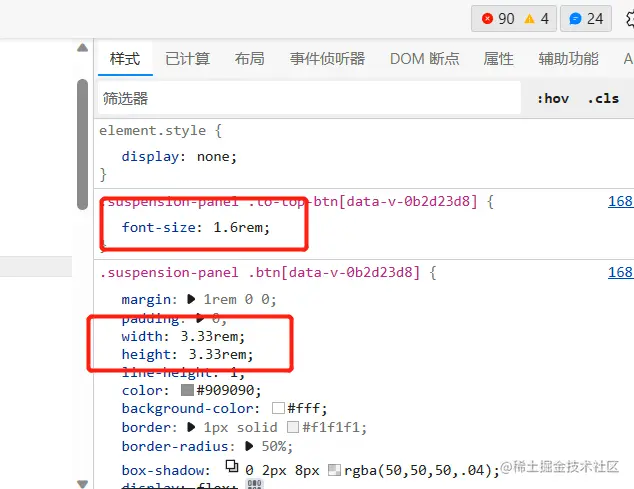Open the 24 issues counter

(x=585, y=19)
